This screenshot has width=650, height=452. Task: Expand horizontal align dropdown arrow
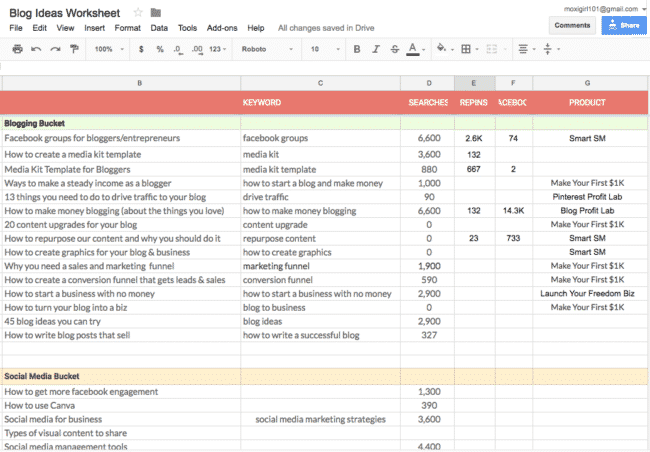[x=534, y=49]
